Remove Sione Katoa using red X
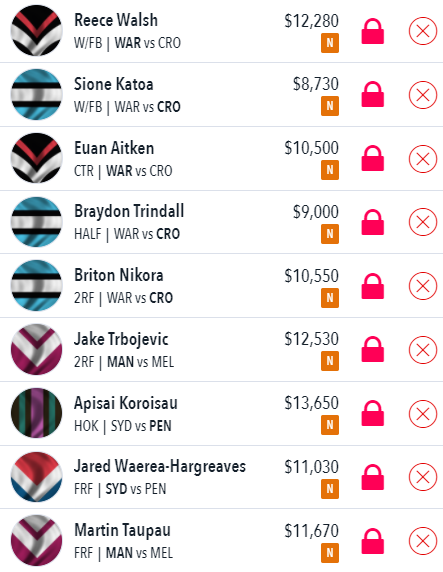This screenshot has height=572, width=443. click(423, 95)
